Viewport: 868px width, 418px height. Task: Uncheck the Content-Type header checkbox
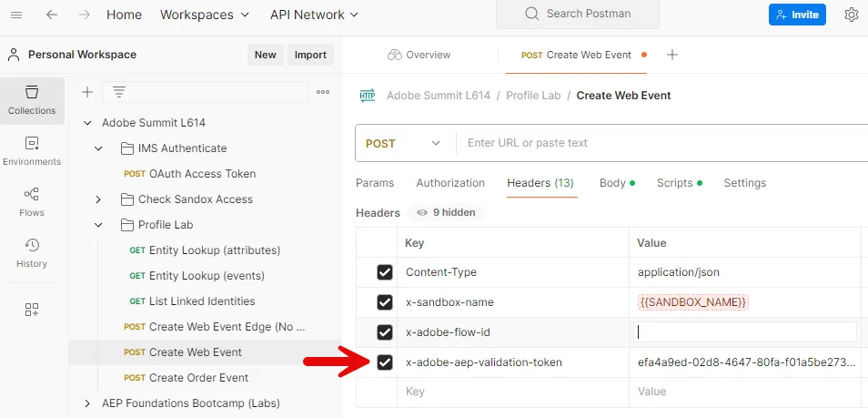(x=385, y=272)
